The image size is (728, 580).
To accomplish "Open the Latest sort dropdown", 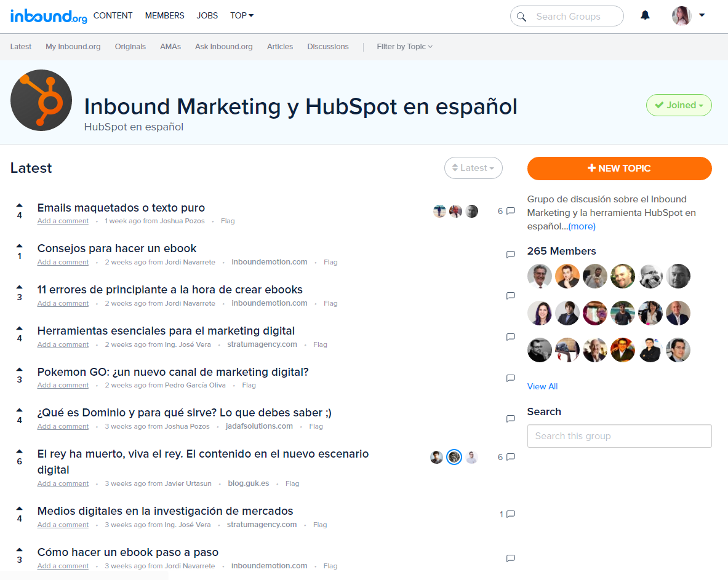I will pyautogui.click(x=473, y=168).
